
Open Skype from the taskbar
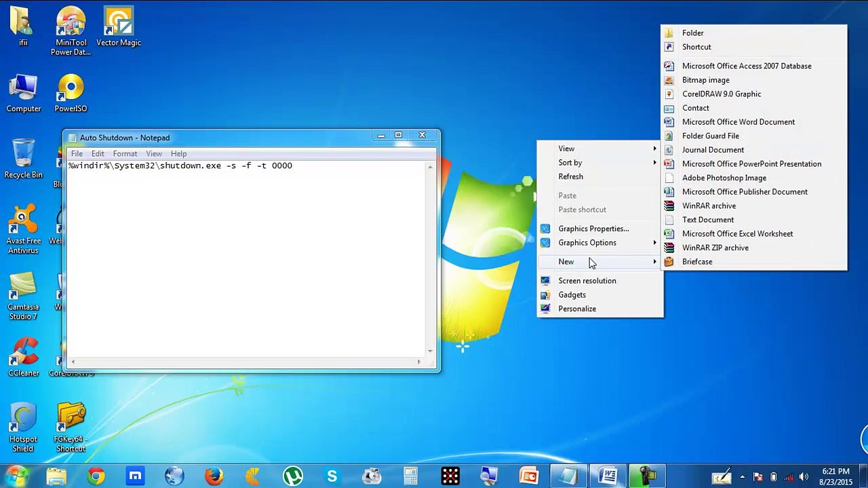(332, 476)
